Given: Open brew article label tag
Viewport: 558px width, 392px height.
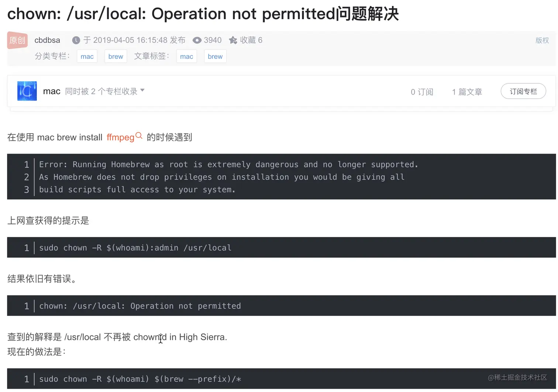Looking at the screenshot, I should click(x=215, y=56).
